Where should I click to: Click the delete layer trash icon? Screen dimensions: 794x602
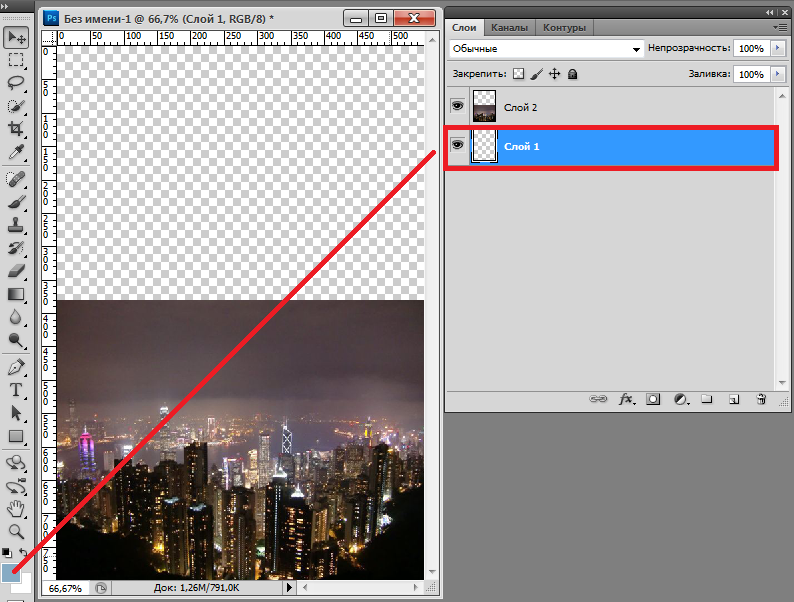point(761,399)
